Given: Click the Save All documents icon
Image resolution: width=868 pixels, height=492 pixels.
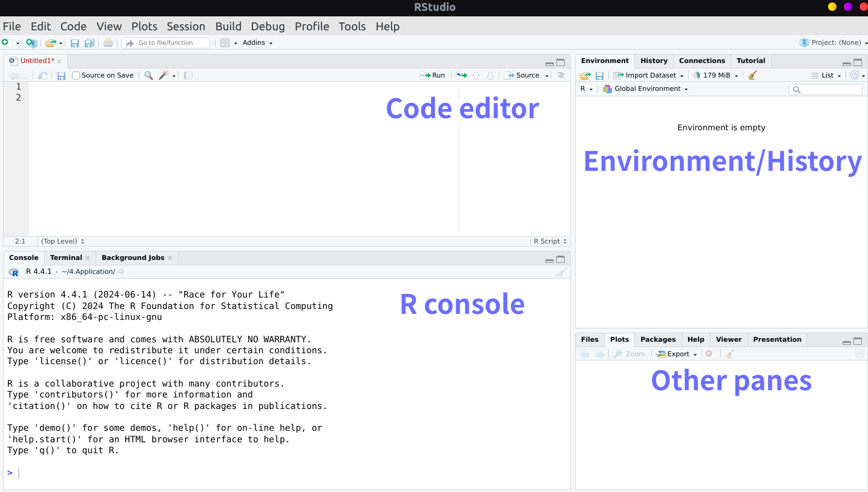Looking at the screenshot, I should pyautogui.click(x=90, y=43).
